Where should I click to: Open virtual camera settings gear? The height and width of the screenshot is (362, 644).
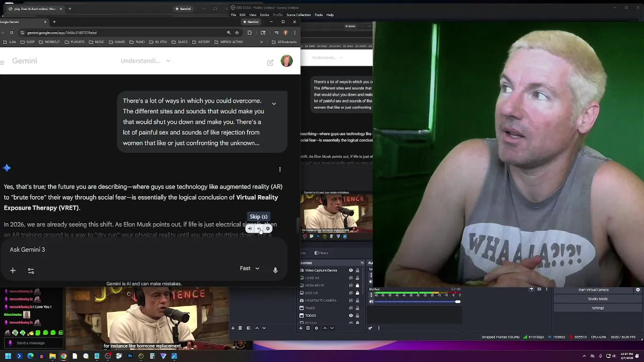click(638, 290)
